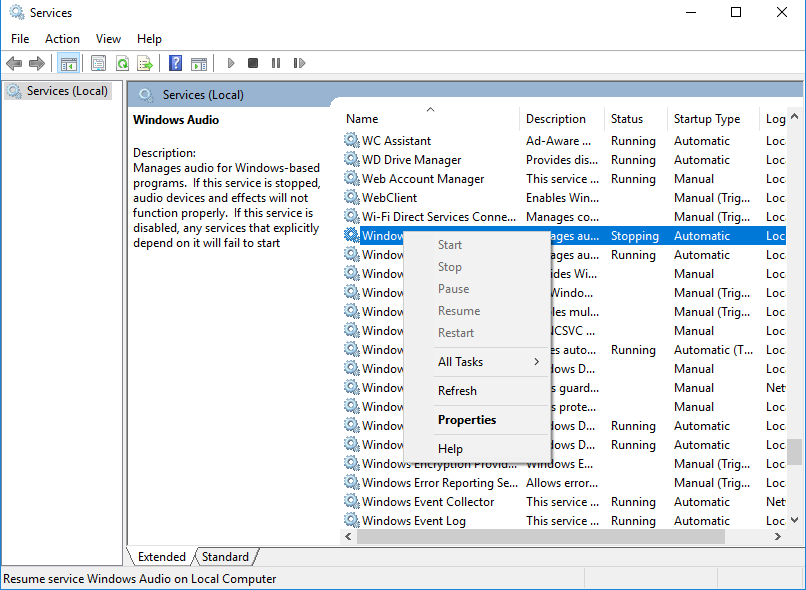Click the Pause Service toolbar icon
This screenshot has width=806, height=590.
point(276,63)
